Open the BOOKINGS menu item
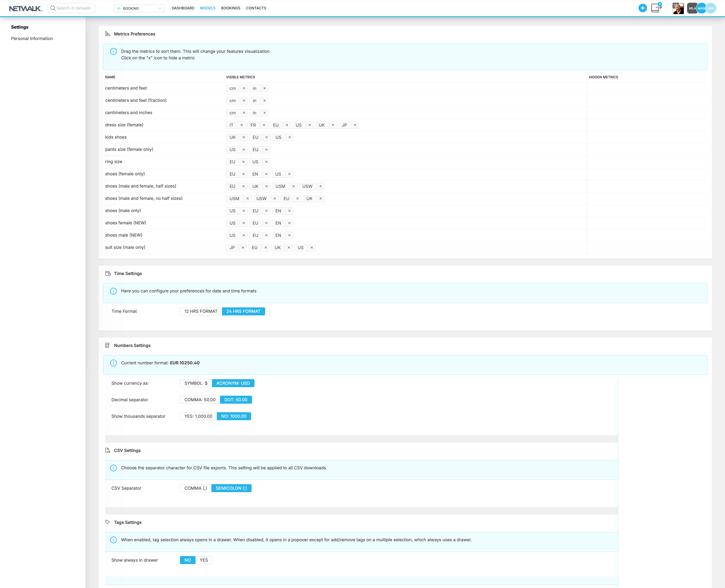 pos(231,8)
